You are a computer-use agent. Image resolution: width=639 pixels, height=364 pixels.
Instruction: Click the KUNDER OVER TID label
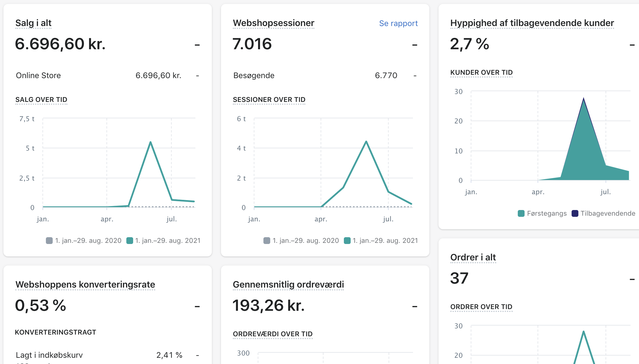click(x=481, y=72)
